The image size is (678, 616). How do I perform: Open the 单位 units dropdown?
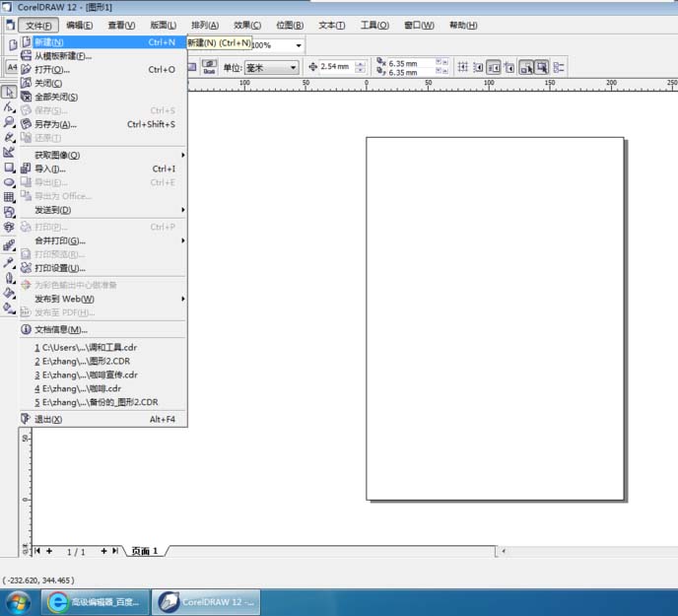tap(293, 68)
